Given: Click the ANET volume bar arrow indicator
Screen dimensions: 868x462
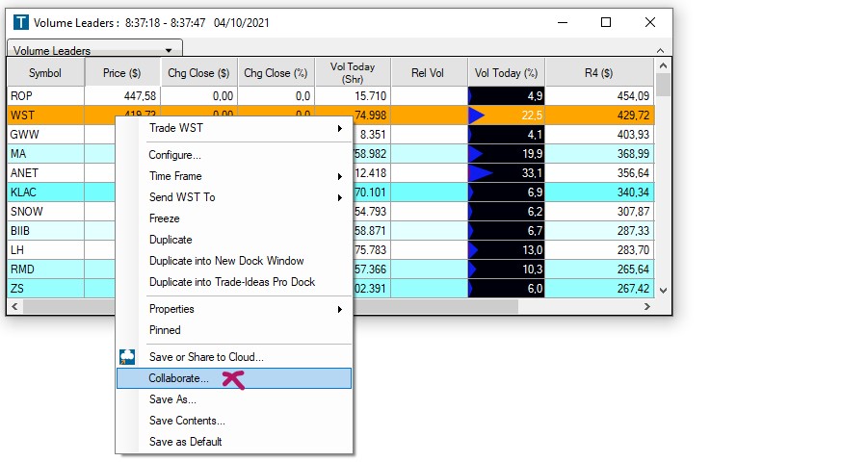Looking at the screenshot, I should (481, 173).
